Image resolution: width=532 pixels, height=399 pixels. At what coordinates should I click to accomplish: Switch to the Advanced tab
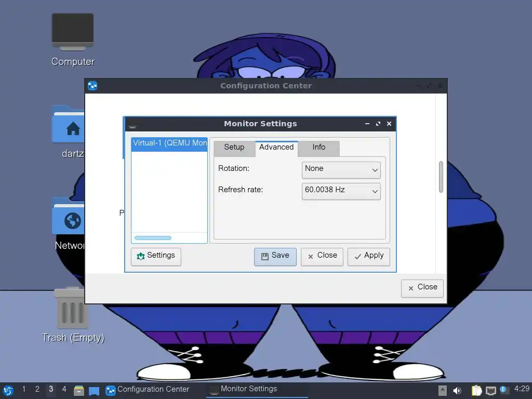click(276, 148)
